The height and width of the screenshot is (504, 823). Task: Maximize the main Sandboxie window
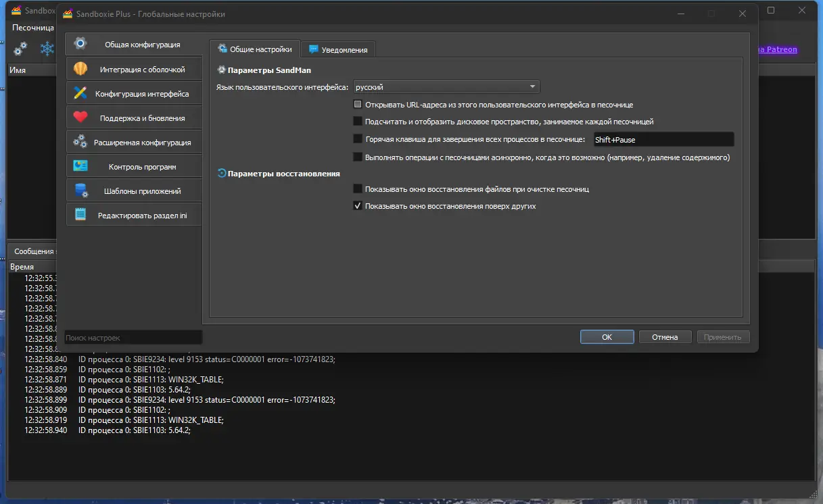771,11
